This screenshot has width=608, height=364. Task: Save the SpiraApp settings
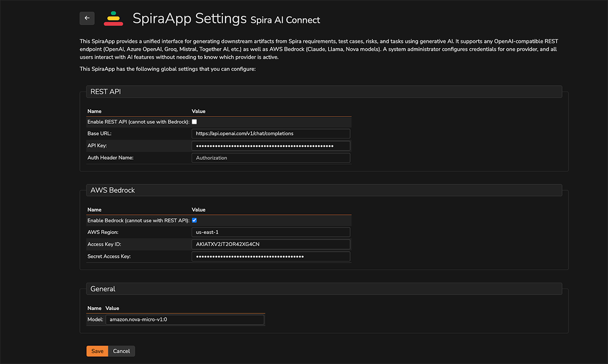click(x=97, y=351)
